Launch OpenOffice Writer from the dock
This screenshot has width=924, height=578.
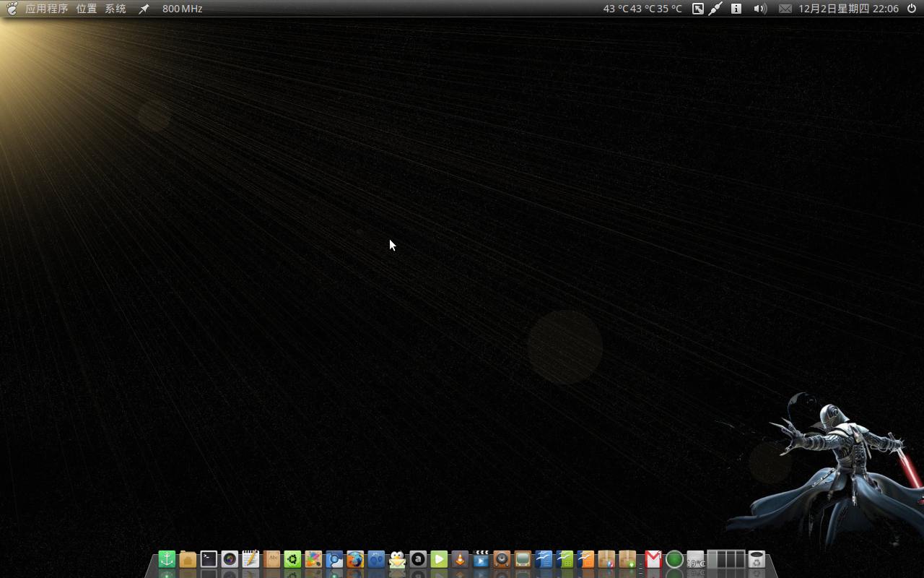click(x=544, y=559)
